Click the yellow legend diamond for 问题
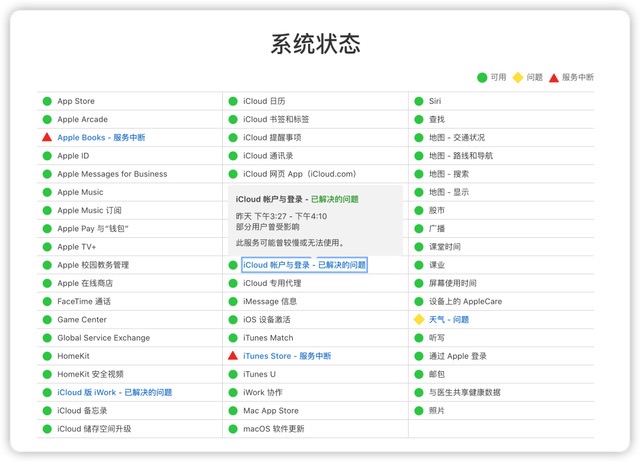640x462 pixels. point(518,77)
